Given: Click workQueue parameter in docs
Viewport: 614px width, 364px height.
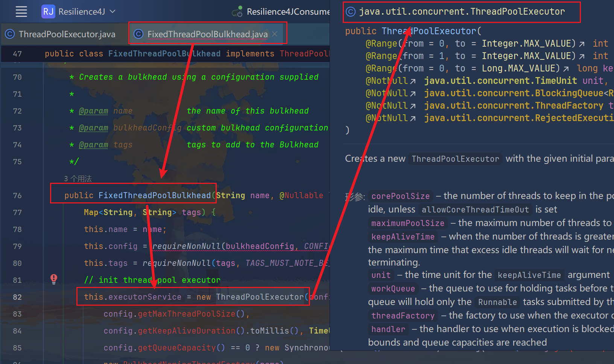Looking at the screenshot, I should click(393, 288).
